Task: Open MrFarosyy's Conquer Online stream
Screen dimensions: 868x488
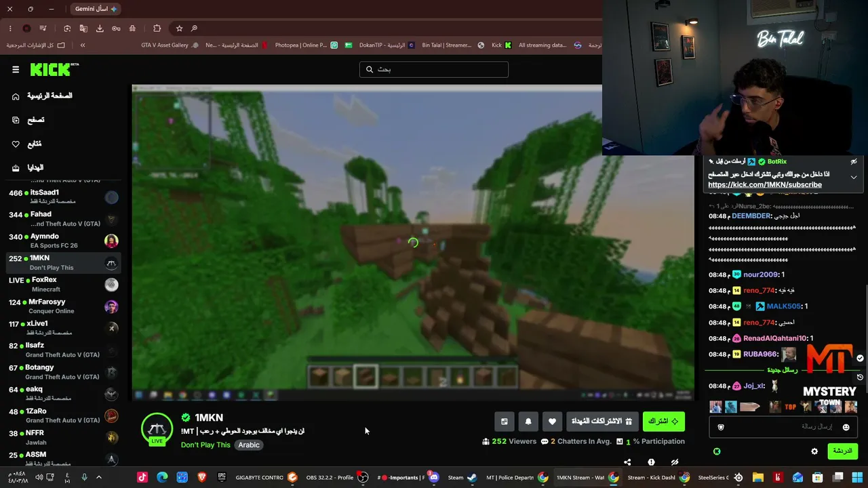Action: 63,306
